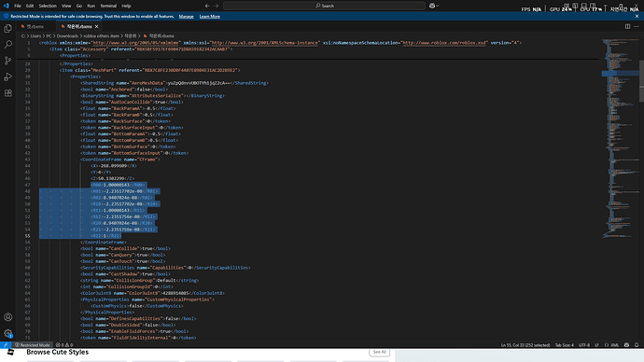
Task: Click the Learn More link
Action: pyautogui.click(x=209, y=17)
